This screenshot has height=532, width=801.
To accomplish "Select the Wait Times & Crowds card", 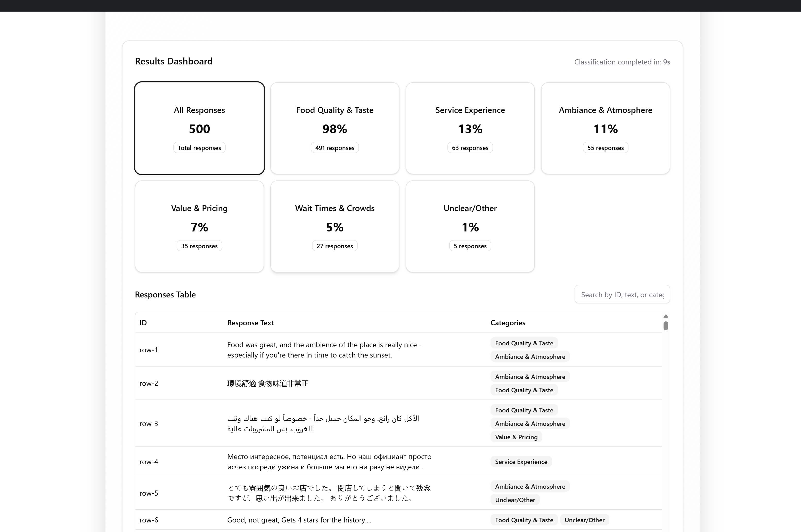I will click(334, 226).
